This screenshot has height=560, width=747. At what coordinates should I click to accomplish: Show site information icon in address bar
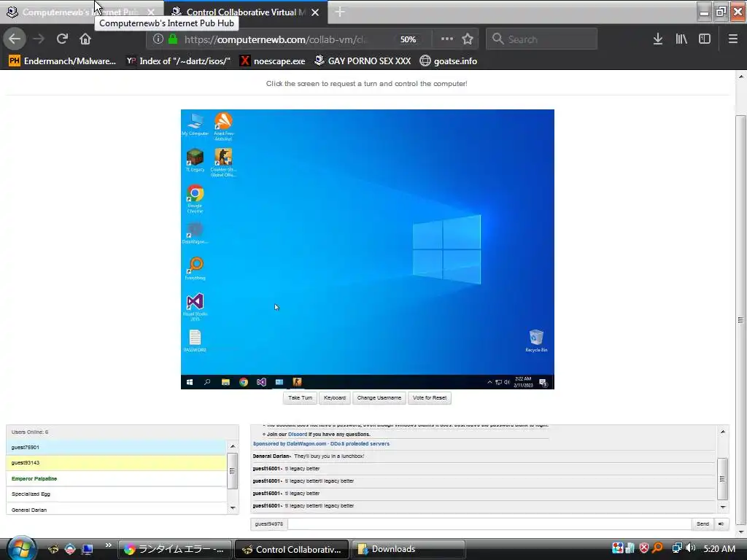point(158,39)
